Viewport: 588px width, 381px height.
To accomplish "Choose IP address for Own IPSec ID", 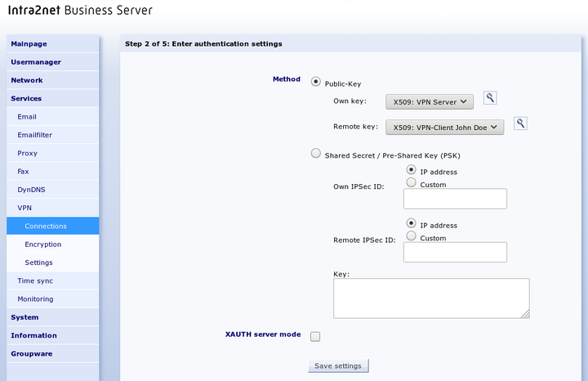I will click(412, 170).
